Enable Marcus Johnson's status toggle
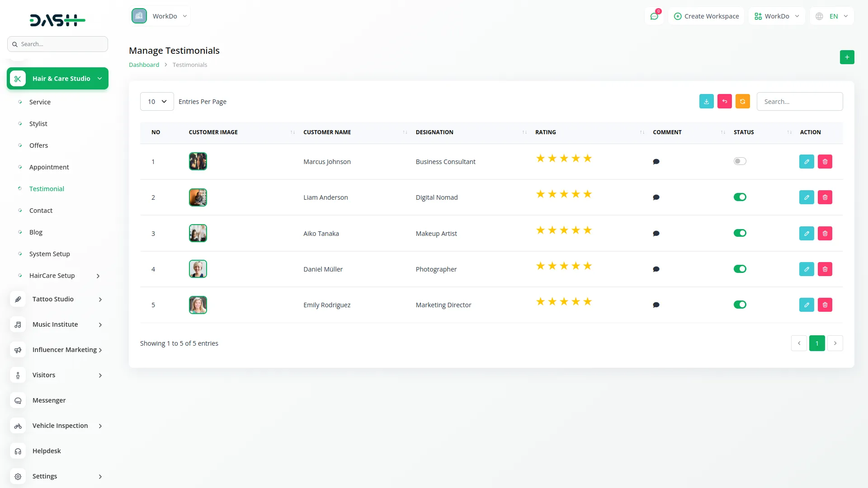This screenshot has width=868, height=488. pyautogui.click(x=740, y=161)
